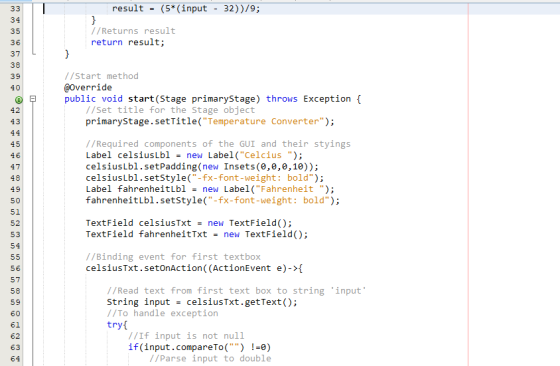Collapse the start method fold marker

tap(33, 99)
